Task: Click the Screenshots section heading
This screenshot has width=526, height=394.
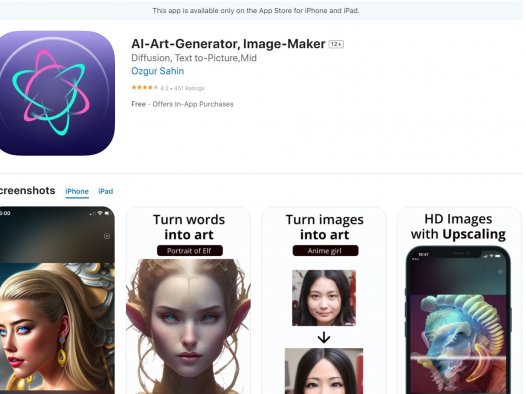Action: 28,190
